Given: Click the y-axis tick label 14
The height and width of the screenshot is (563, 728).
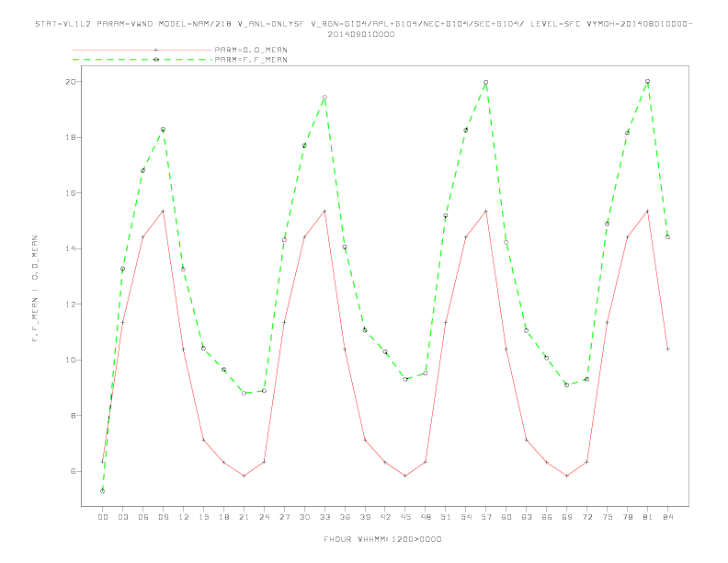Looking at the screenshot, I should pyautogui.click(x=71, y=248).
